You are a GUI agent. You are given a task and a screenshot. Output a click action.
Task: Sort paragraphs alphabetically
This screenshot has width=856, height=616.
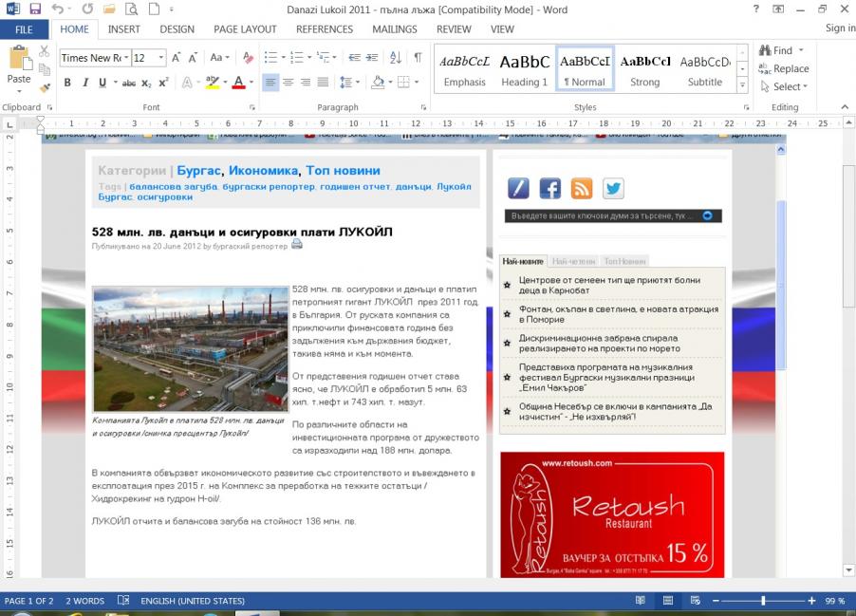coord(396,57)
